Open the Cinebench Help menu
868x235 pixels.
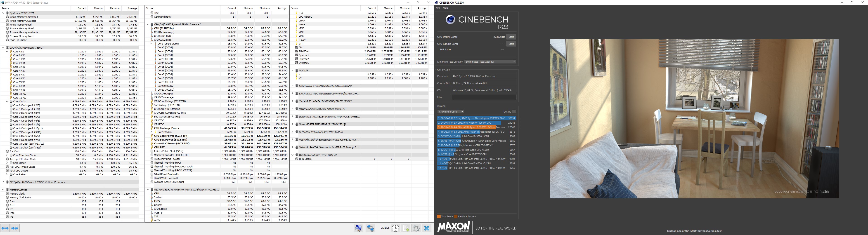coord(445,8)
